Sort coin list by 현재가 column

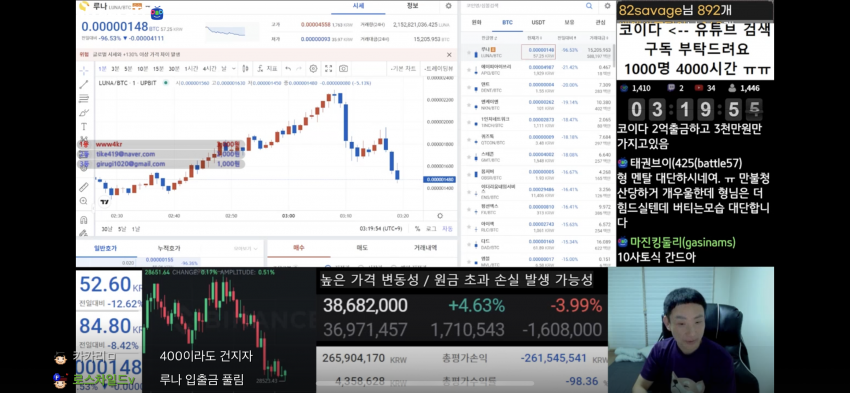[x=534, y=38]
